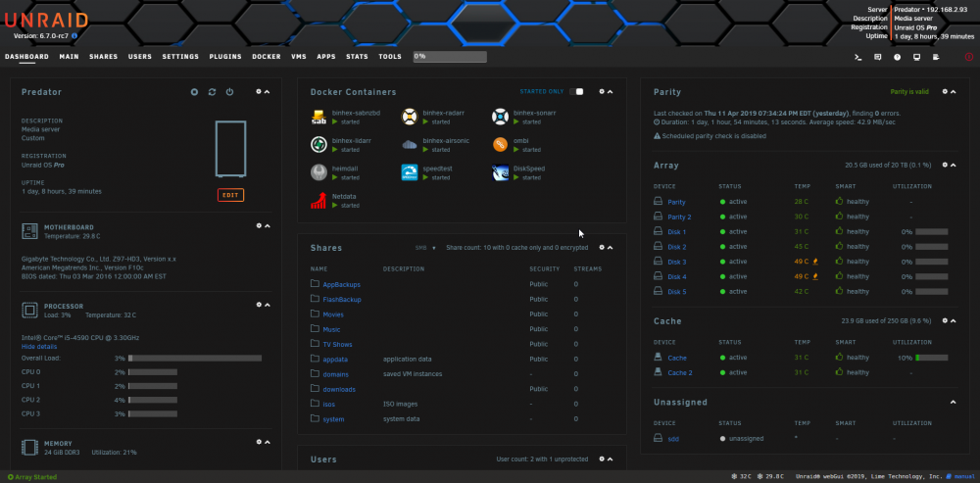Click the SMART thumbs-up icon for Disk 3
This screenshot has width=980, height=483.
840,262
